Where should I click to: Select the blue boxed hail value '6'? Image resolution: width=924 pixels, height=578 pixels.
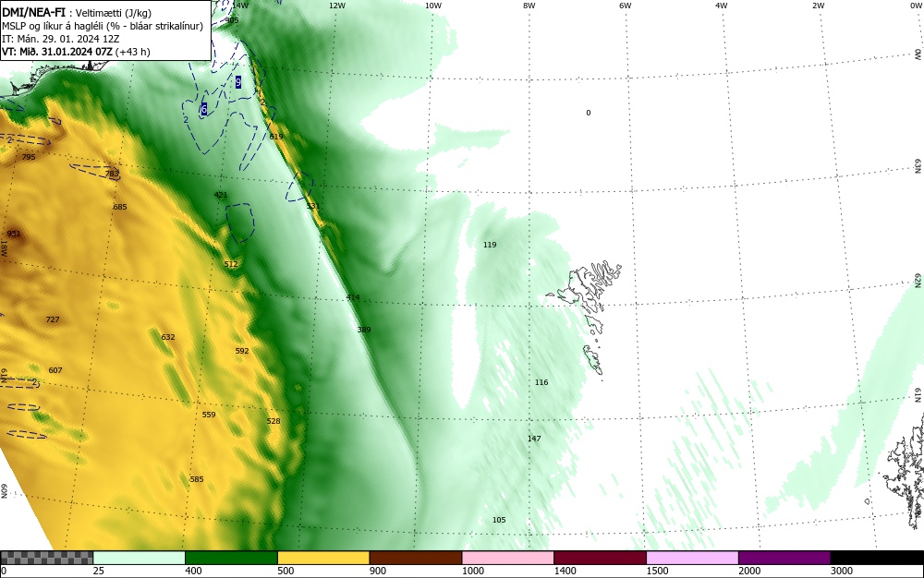pyautogui.click(x=204, y=109)
